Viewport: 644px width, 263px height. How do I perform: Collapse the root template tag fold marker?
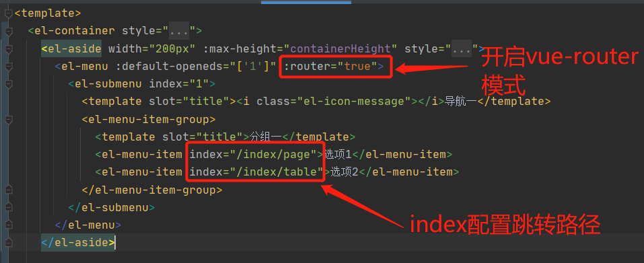(x=9, y=13)
